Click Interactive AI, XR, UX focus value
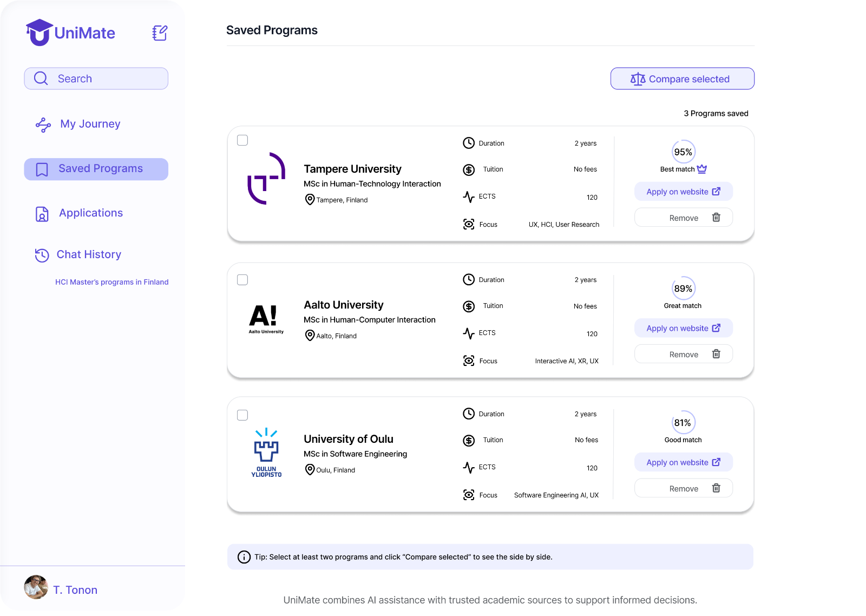The height and width of the screenshot is (616, 866). [x=567, y=361]
